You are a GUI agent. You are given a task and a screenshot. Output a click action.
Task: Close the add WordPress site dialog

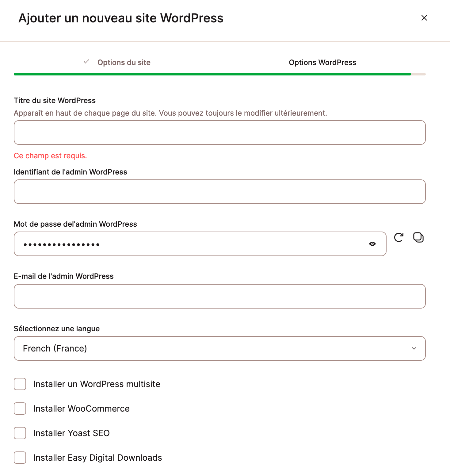pyautogui.click(x=424, y=18)
